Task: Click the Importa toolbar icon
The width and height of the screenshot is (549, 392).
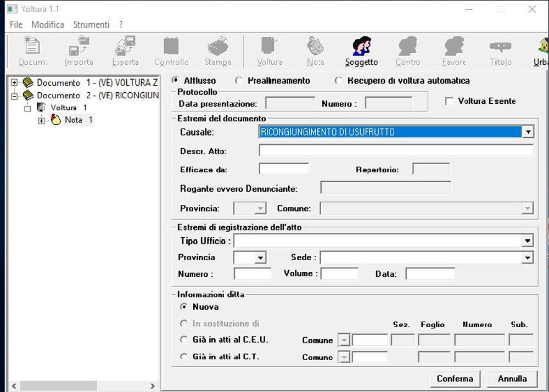Action: [79, 46]
